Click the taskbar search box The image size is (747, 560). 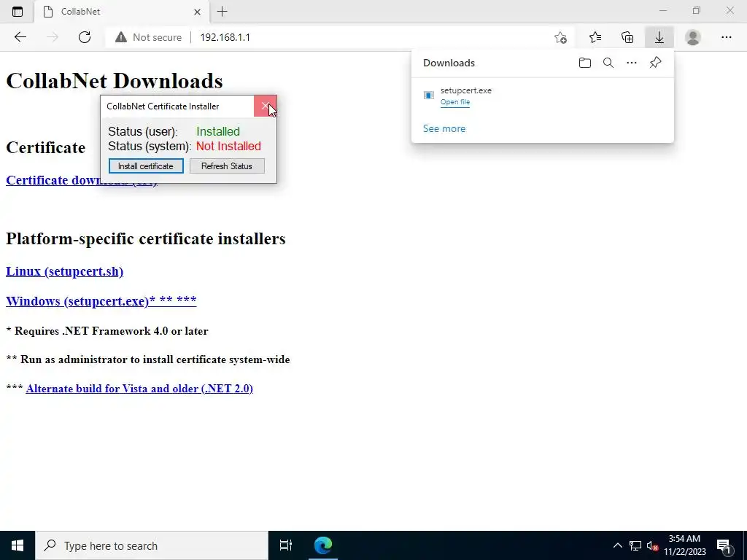point(152,545)
